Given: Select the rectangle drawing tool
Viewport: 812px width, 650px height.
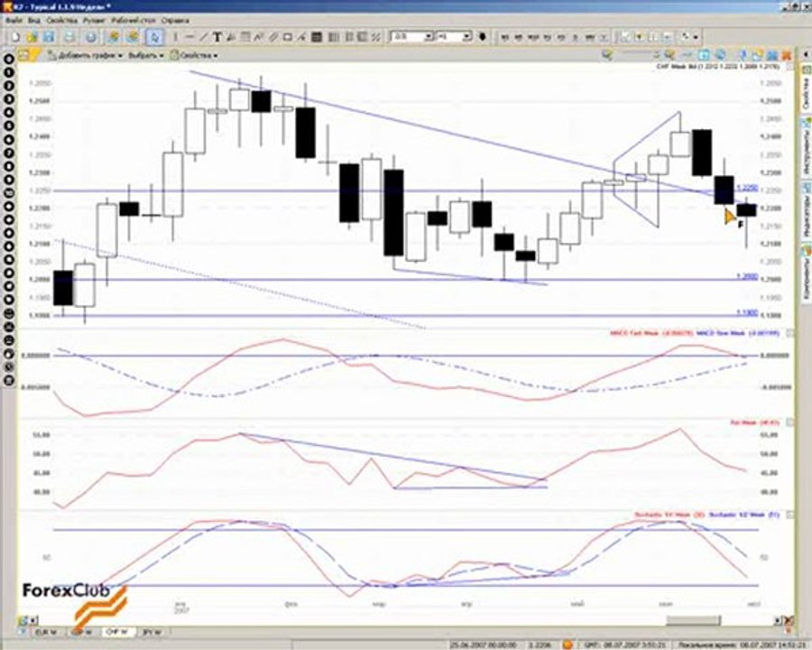Looking at the screenshot, I should 288,37.
